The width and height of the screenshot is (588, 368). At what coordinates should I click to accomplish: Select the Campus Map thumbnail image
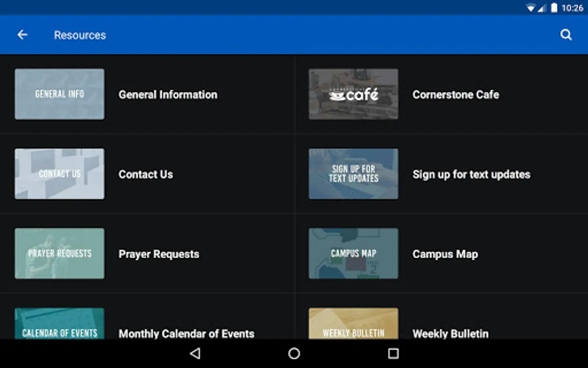(354, 254)
